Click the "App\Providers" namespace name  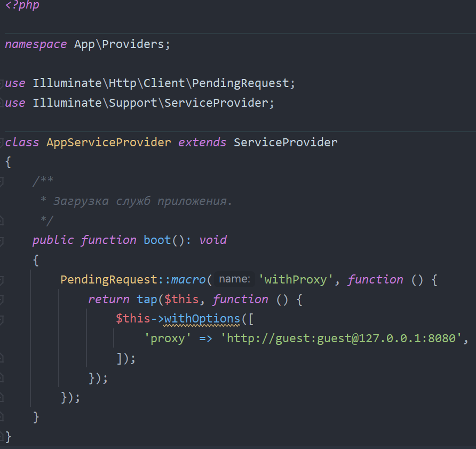[119, 44]
